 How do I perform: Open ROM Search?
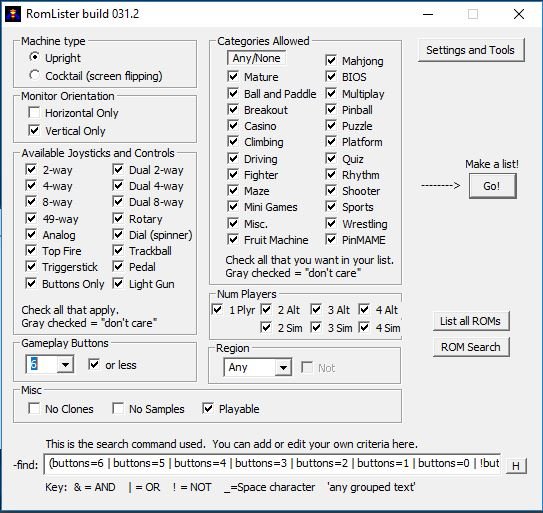(x=471, y=347)
